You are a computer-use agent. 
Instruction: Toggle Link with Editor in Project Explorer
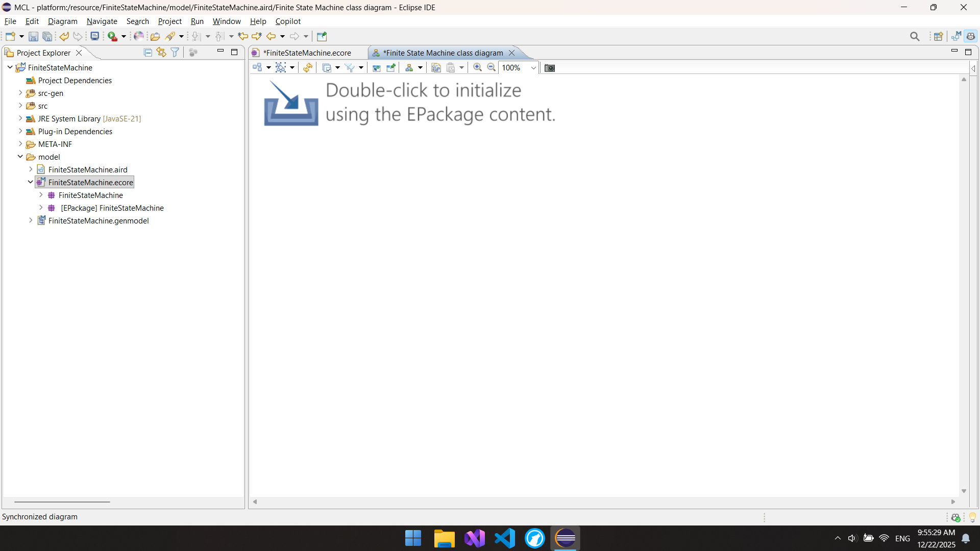(161, 53)
